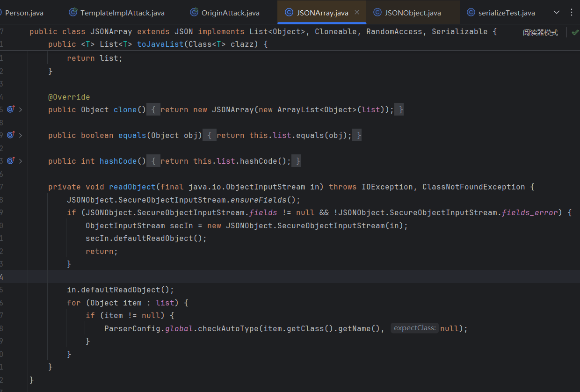Click override gutter icon beside equals method
This screenshot has width=580, height=392.
click(x=11, y=135)
